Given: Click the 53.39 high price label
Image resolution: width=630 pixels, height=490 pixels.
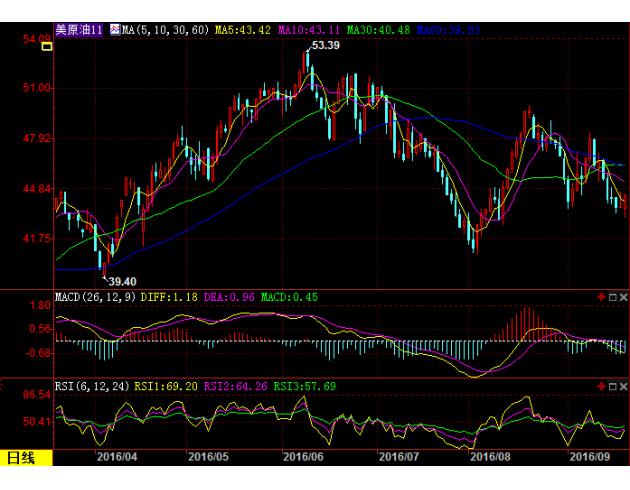Looking at the screenshot, I should [x=325, y=46].
